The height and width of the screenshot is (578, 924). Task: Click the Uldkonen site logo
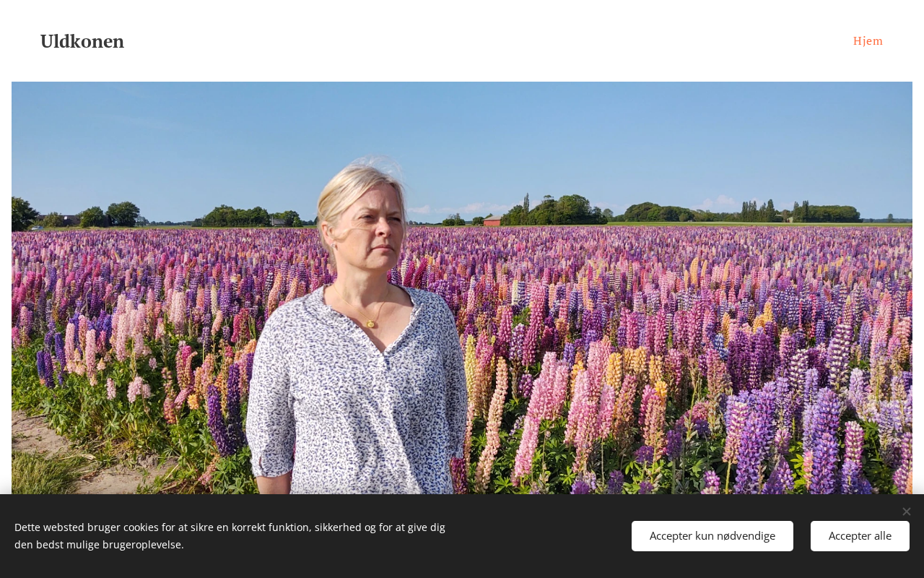[82, 41]
